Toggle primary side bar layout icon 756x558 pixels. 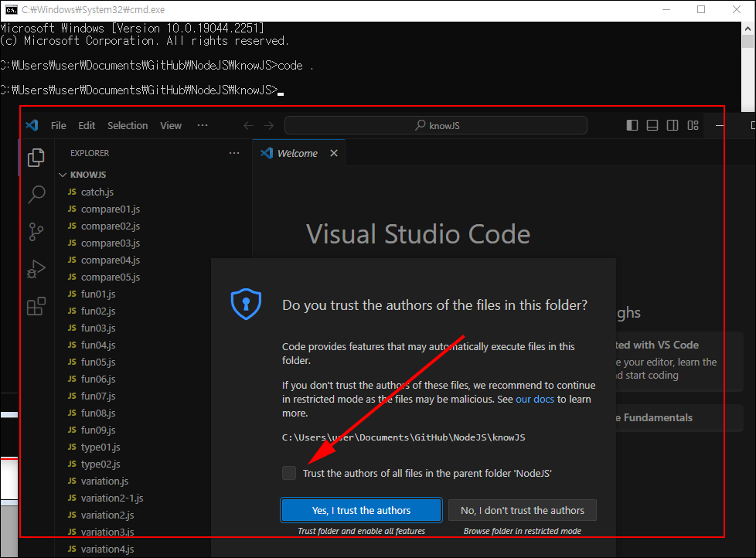[x=632, y=125]
